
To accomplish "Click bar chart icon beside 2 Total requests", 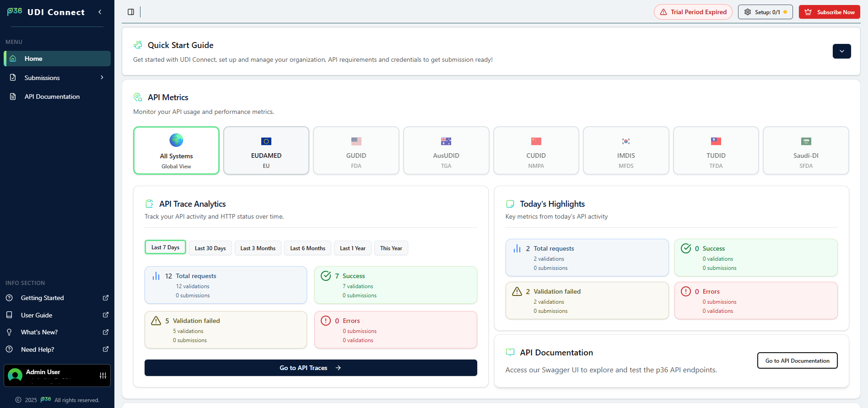I will tap(517, 248).
